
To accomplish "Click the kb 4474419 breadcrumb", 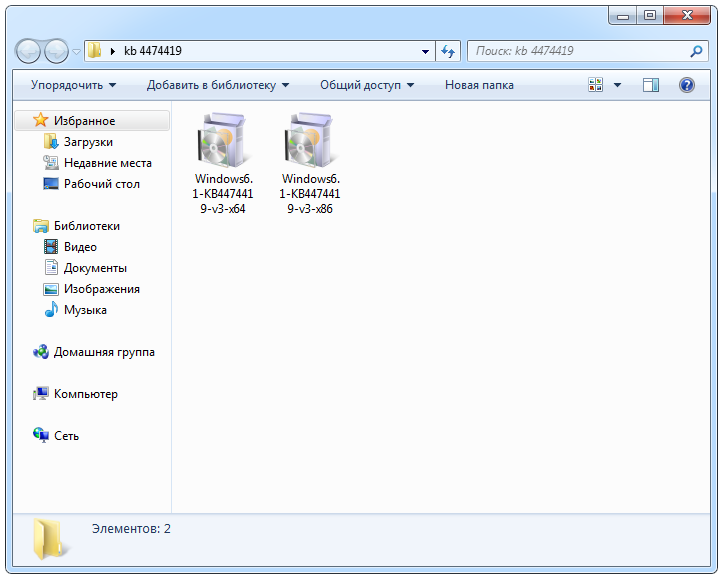I will coord(152,51).
